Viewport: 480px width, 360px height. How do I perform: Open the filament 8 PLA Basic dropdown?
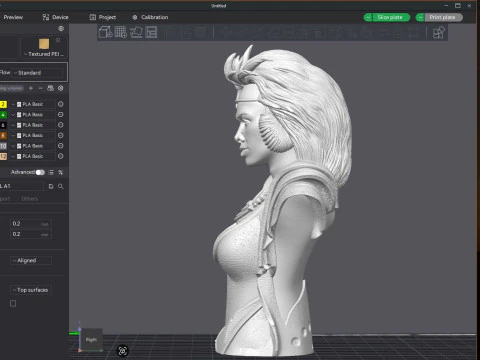point(33,135)
